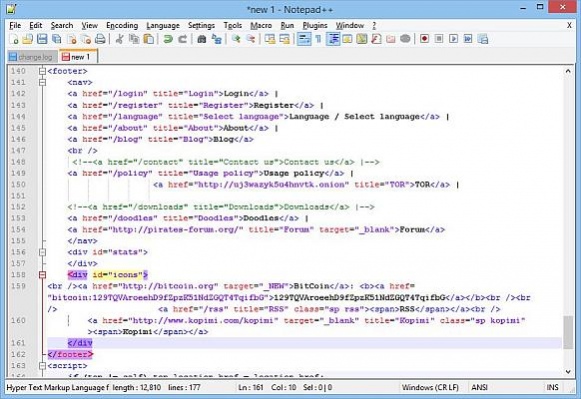Viewport: 581px width, 399px height.
Task: Click the Save All toolbar icon
Action: pos(57,39)
